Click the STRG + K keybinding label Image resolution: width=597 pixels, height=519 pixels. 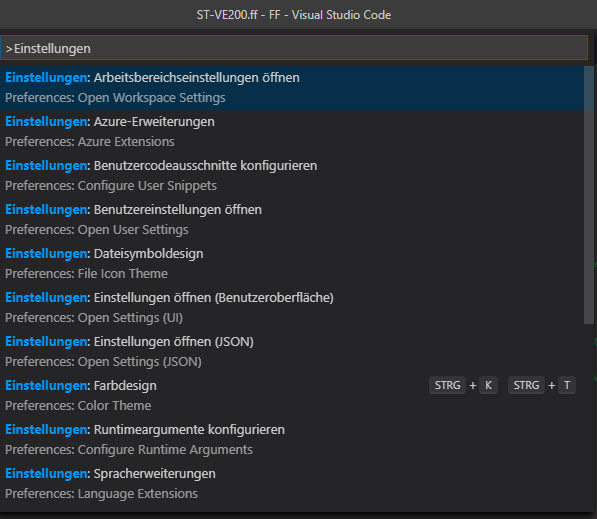coord(463,385)
